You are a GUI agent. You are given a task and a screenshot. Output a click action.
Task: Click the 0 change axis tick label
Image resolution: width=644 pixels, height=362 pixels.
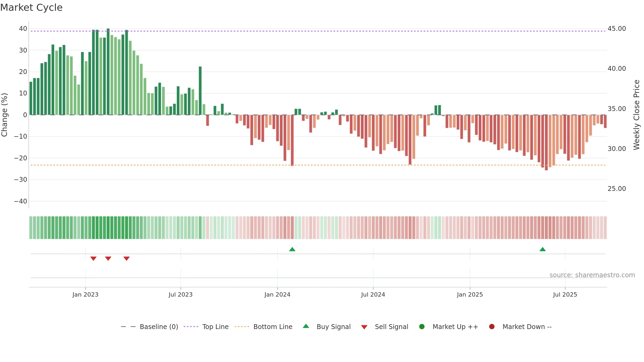click(x=25, y=115)
